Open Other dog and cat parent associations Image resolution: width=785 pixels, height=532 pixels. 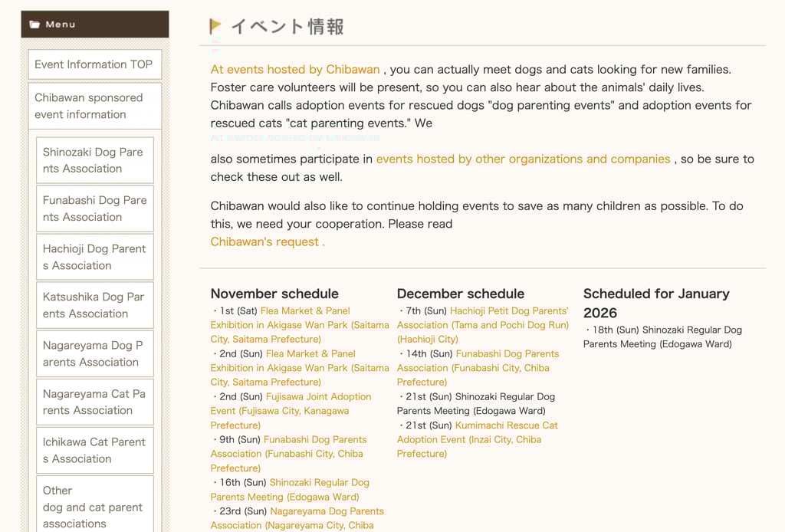pos(95,504)
